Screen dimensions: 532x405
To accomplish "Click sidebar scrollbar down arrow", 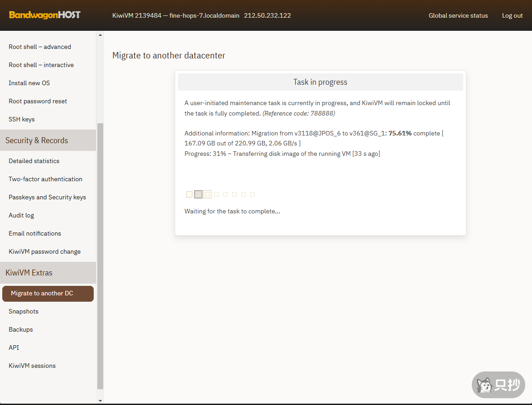I will [x=100, y=400].
